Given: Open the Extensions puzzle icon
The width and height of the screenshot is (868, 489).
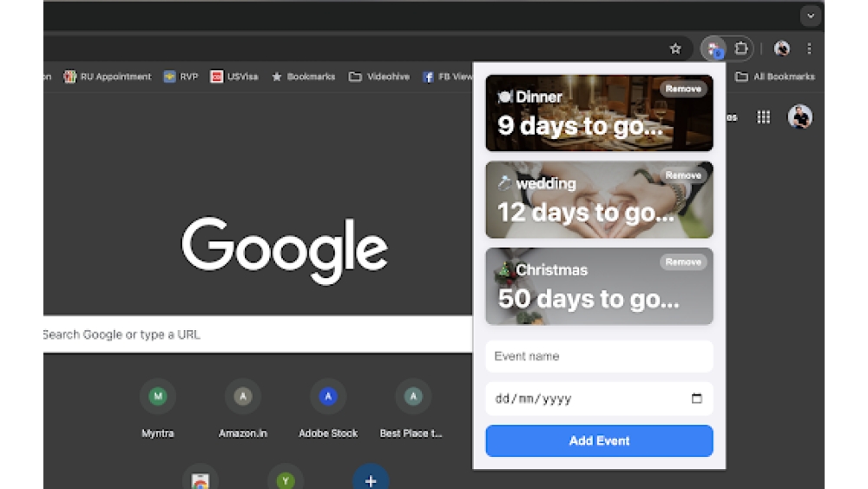Looking at the screenshot, I should pos(740,49).
